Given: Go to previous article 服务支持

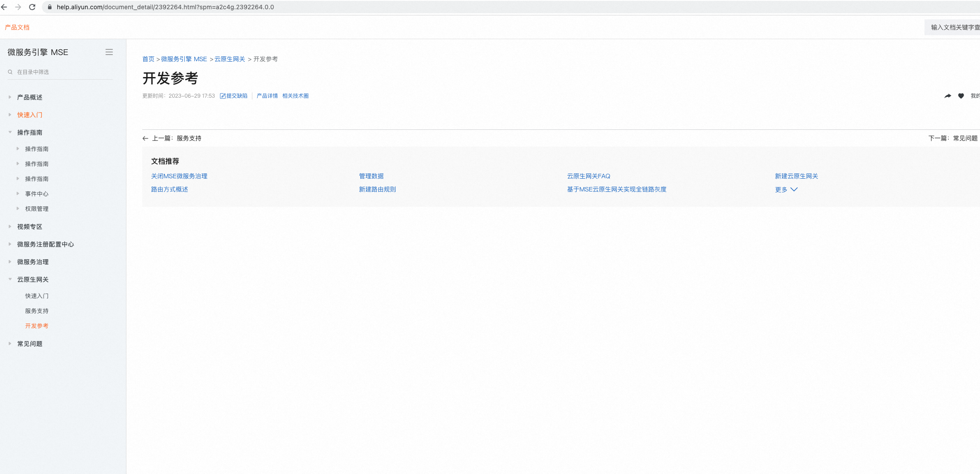Looking at the screenshot, I should tap(177, 138).
